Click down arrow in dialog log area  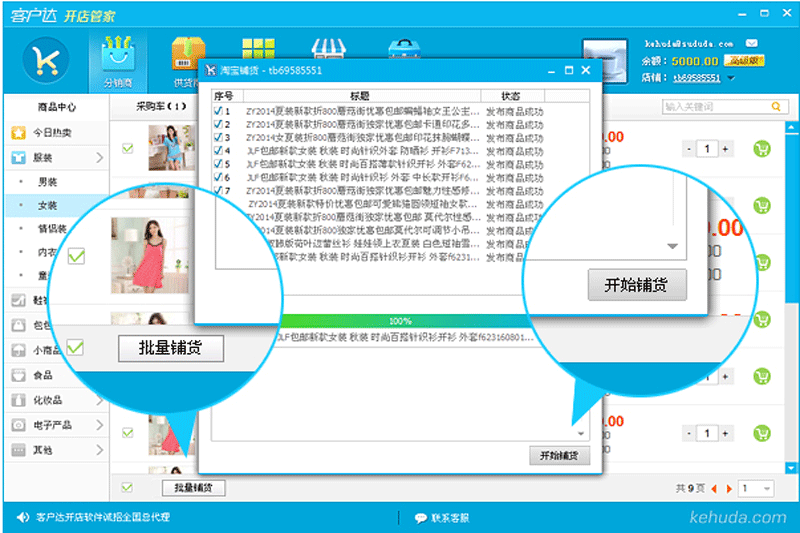(581, 434)
